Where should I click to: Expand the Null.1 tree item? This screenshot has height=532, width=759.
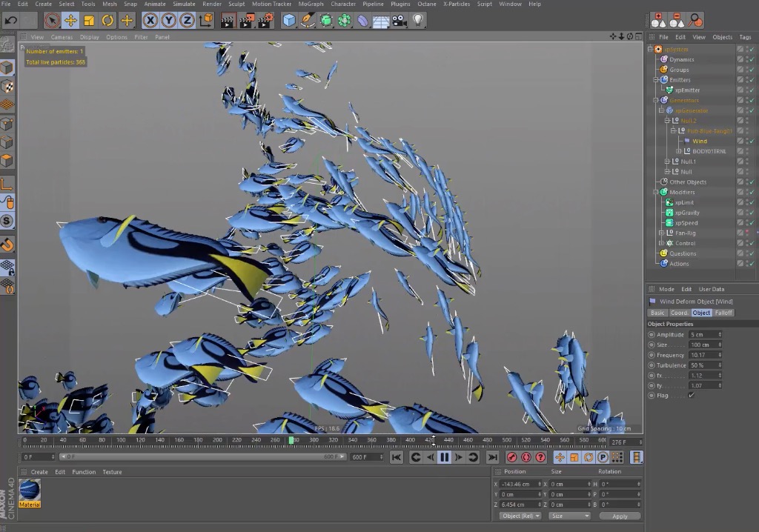(666, 161)
